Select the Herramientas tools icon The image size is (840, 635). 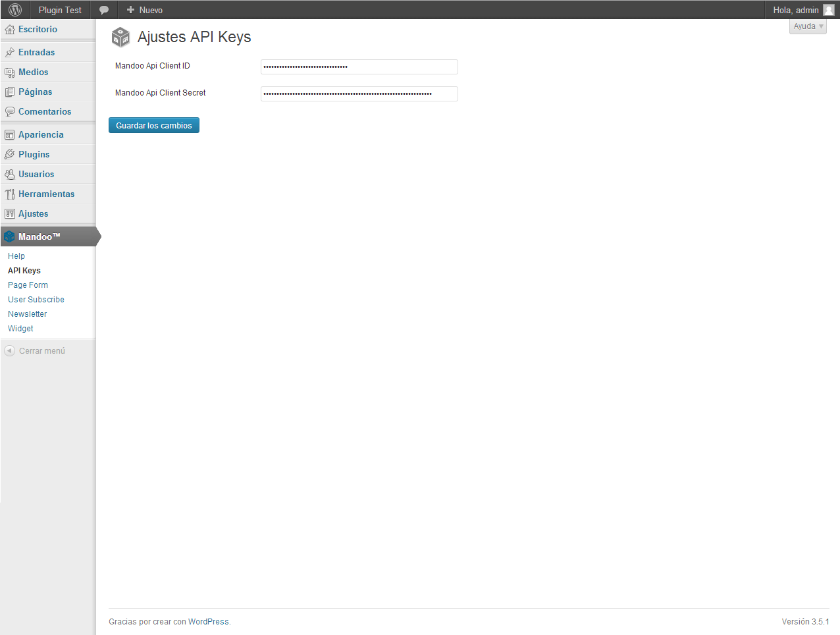(x=9, y=194)
